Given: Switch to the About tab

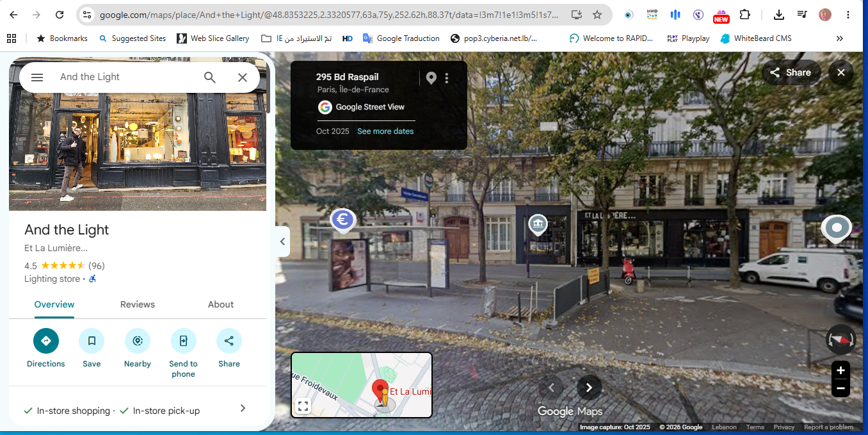Looking at the screenshot, I should point(221,304).
